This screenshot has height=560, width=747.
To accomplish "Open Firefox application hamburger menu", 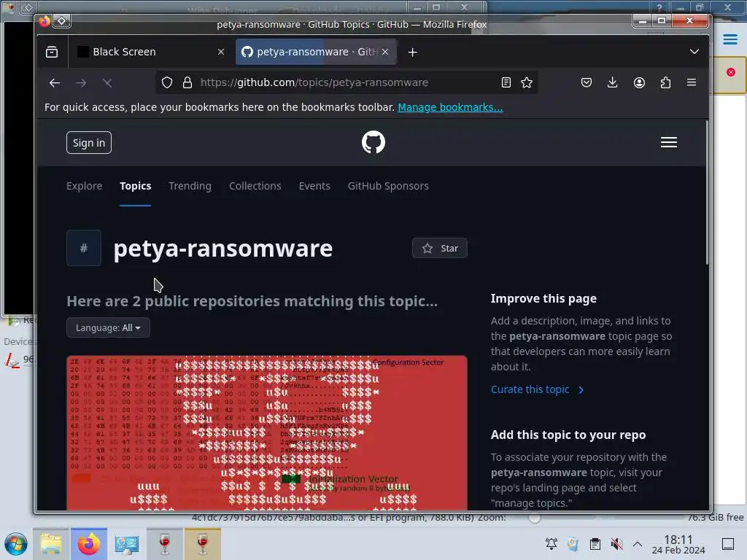I will click(x=692, y=82).
